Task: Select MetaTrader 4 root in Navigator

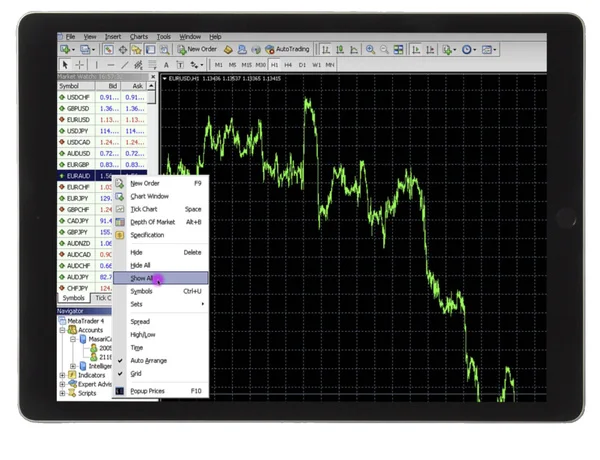Action: pyautogui.click(x=85, y=321)
